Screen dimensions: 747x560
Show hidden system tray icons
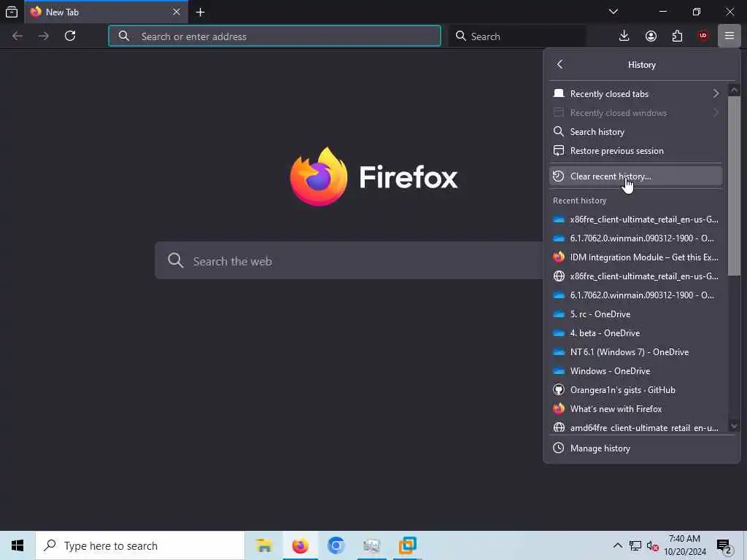point(617,545)
